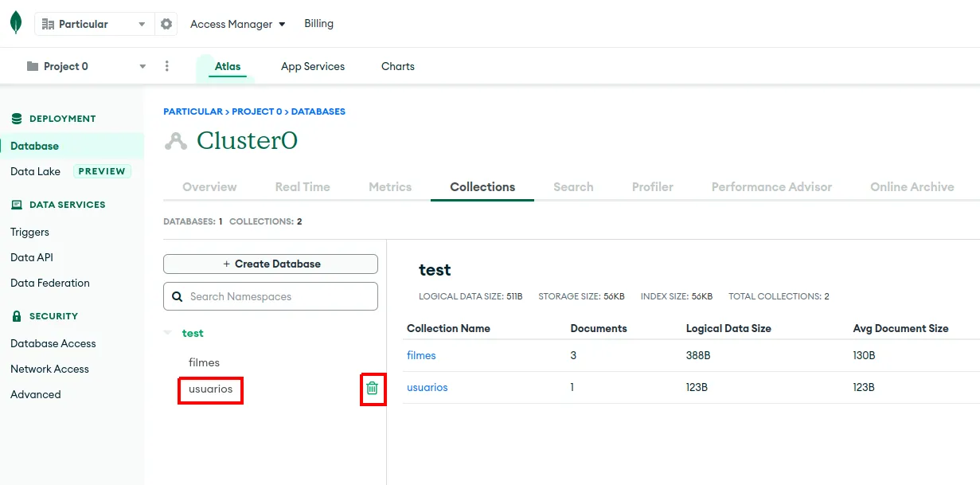Collapse the test database tree

tap(167, 333)
